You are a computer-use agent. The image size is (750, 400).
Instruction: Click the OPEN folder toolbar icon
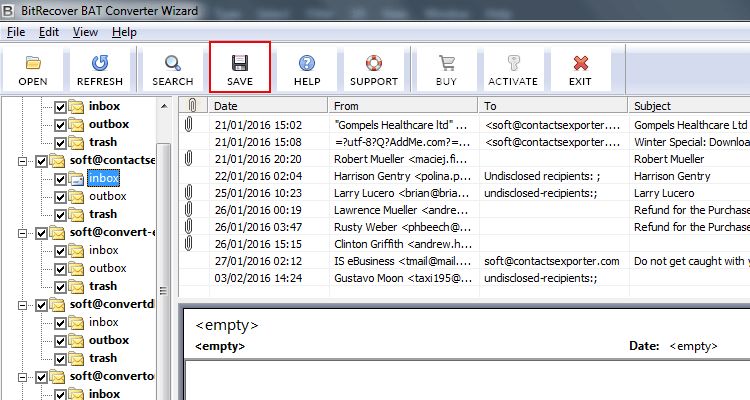click(x=33, y=63)
